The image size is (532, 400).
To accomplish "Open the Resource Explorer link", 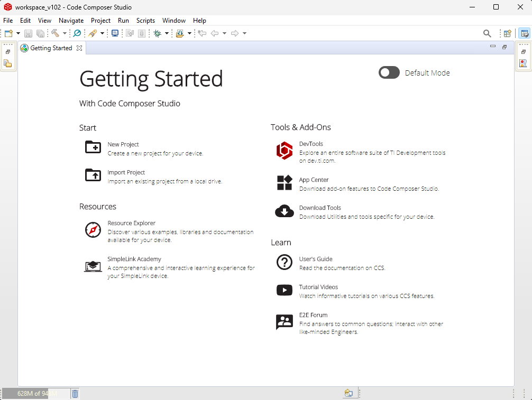I will pyautogui.click(x=132, y=223).
